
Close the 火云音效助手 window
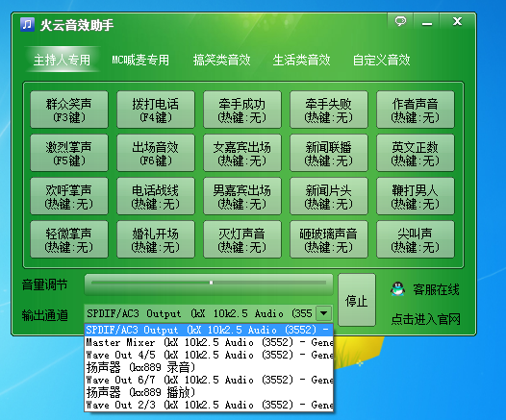click(x=457, y=21)
